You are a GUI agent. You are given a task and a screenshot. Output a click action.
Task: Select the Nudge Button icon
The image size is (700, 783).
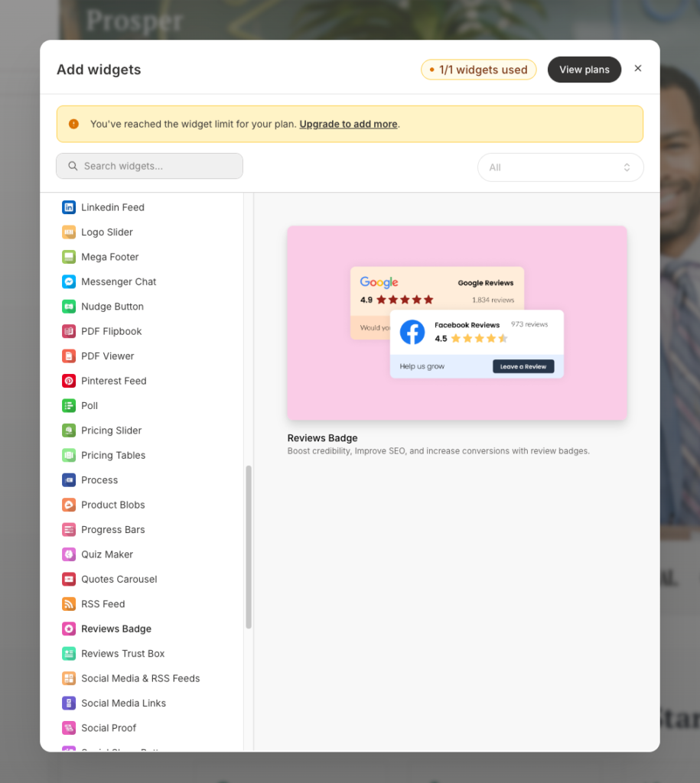(x=68, y=306)
